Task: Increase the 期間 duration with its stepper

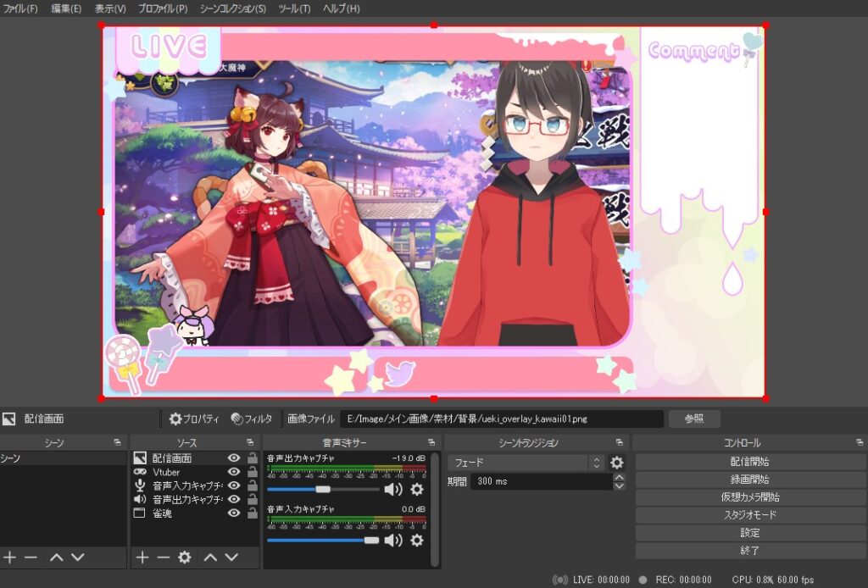Action: 619,477
